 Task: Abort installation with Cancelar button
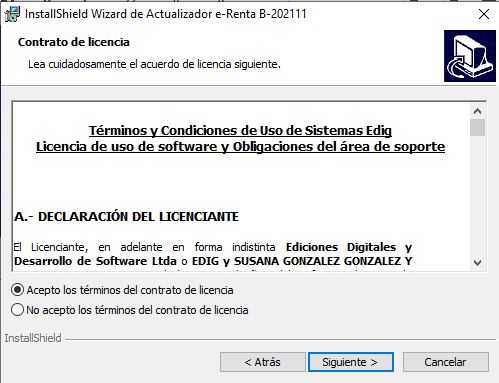tap(446, 362)
